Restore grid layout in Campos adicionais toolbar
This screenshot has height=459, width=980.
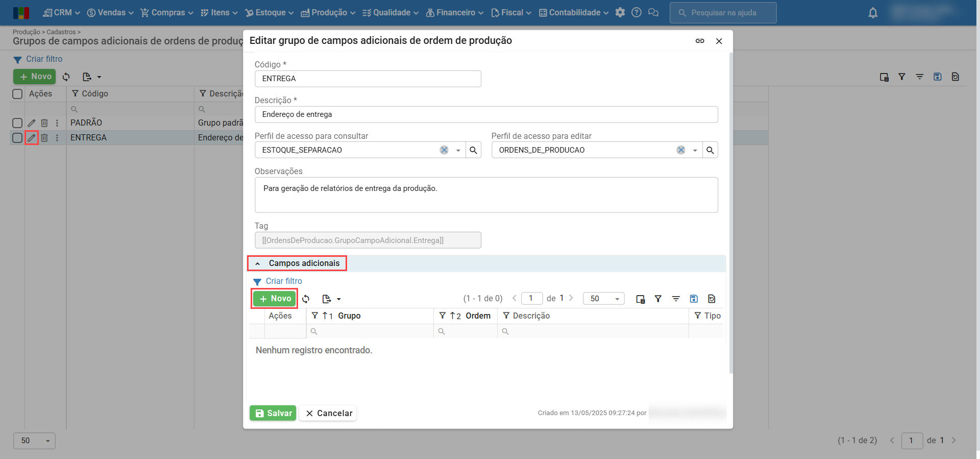coord(712,299)
